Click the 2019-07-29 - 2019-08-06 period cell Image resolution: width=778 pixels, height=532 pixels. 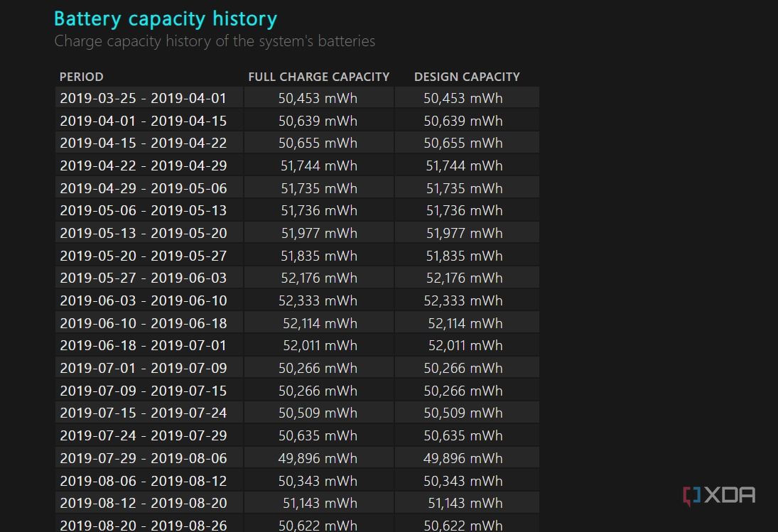(x=143, y=458)
